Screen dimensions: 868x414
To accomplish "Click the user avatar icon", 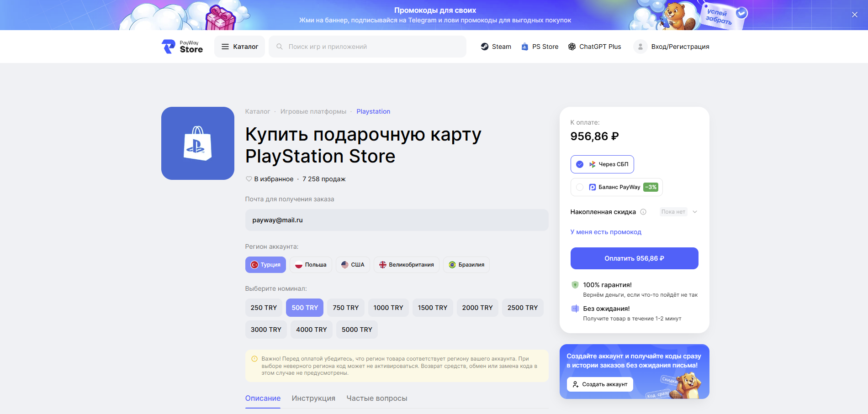I will coord(640,47).
